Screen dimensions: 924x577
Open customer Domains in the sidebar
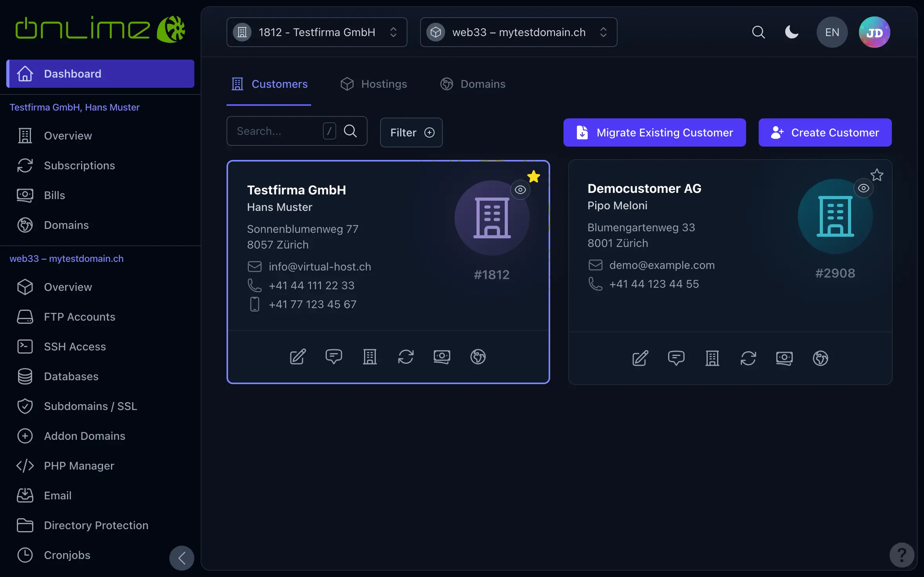[x=100, y=225]
